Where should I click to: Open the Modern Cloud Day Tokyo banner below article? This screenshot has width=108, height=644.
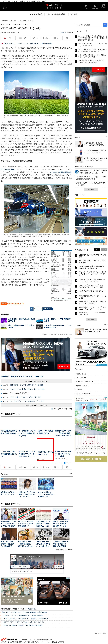pos(35,354)
